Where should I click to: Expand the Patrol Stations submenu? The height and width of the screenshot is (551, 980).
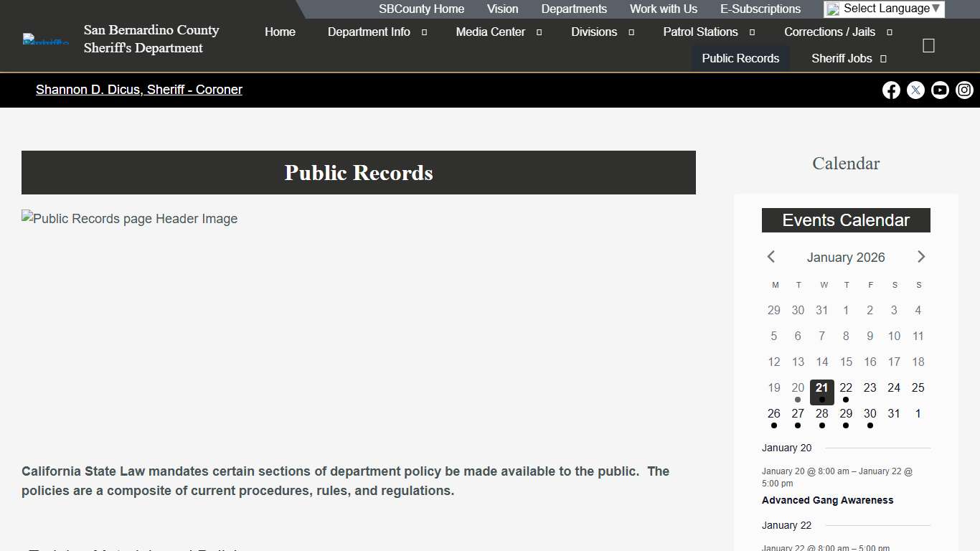click(751, 32)
